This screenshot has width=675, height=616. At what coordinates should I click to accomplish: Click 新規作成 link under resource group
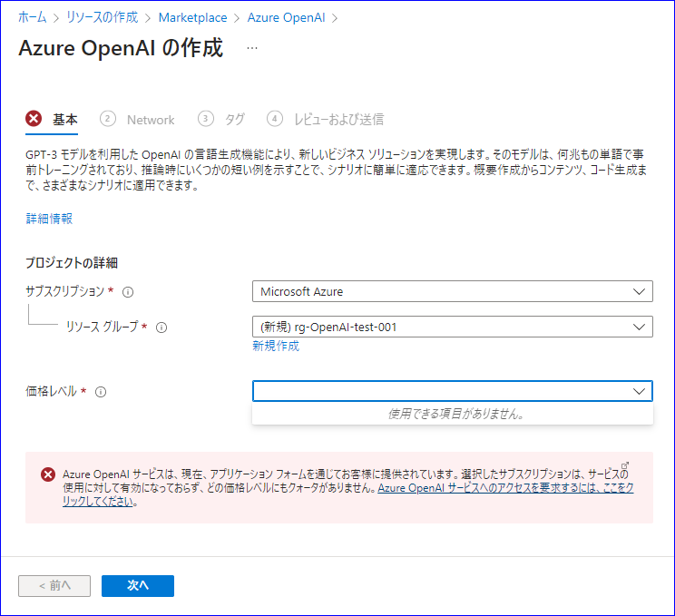276,346
